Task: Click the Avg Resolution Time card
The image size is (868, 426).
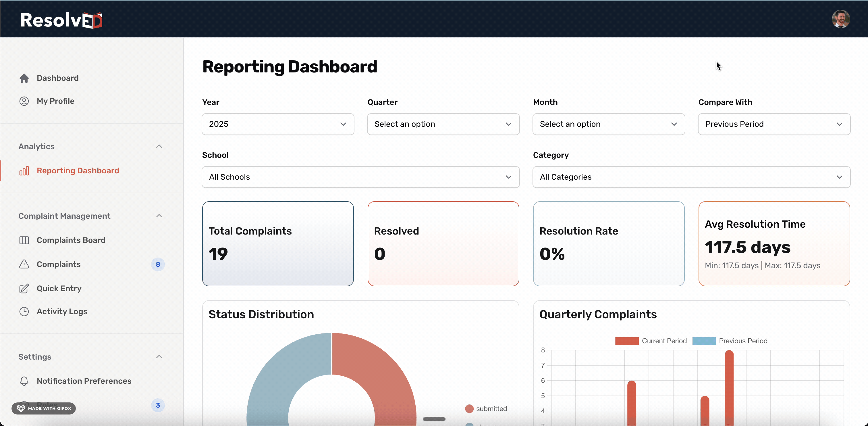Action: (x=774, y=244)
